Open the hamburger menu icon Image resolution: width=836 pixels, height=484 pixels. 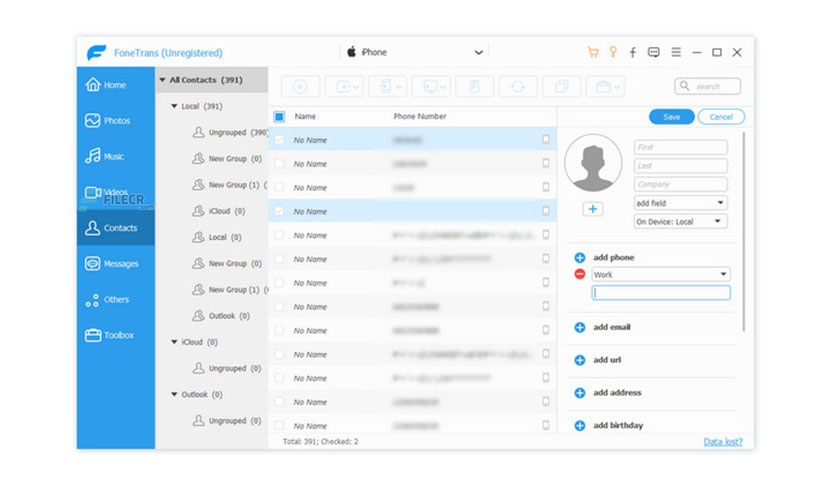pos(676,52)
